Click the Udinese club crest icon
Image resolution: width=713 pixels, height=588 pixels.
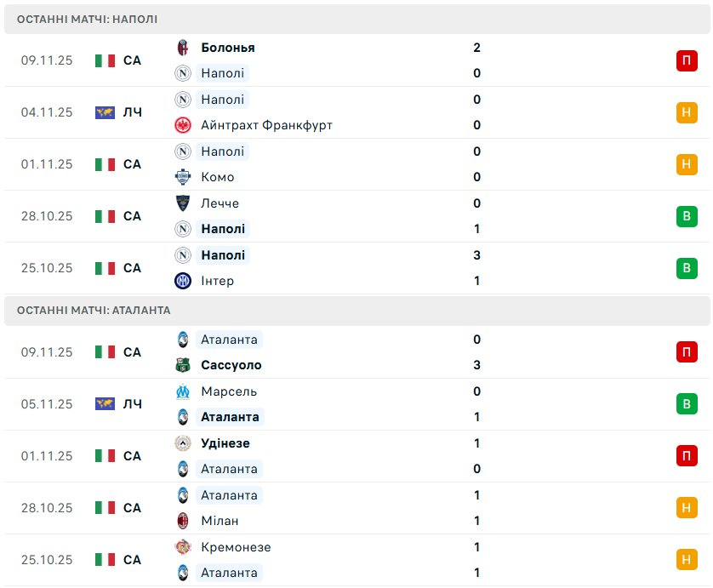[x=183, y=443]
